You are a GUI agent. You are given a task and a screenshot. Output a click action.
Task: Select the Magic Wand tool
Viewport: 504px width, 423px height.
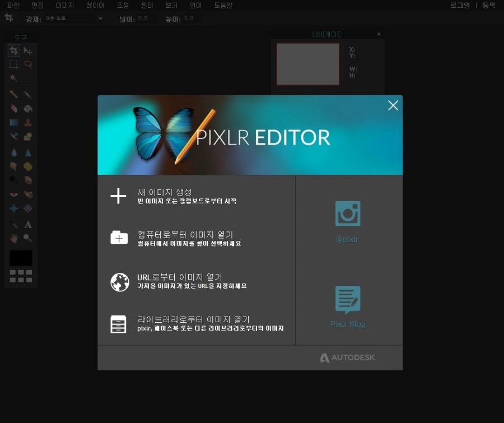coord(13,78)
